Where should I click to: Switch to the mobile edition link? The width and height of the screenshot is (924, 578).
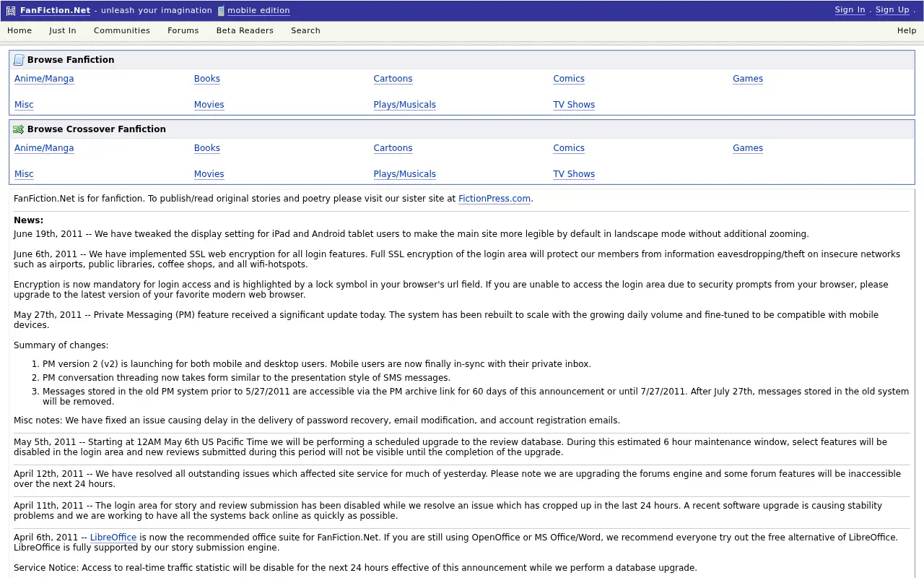pos(258,11)
